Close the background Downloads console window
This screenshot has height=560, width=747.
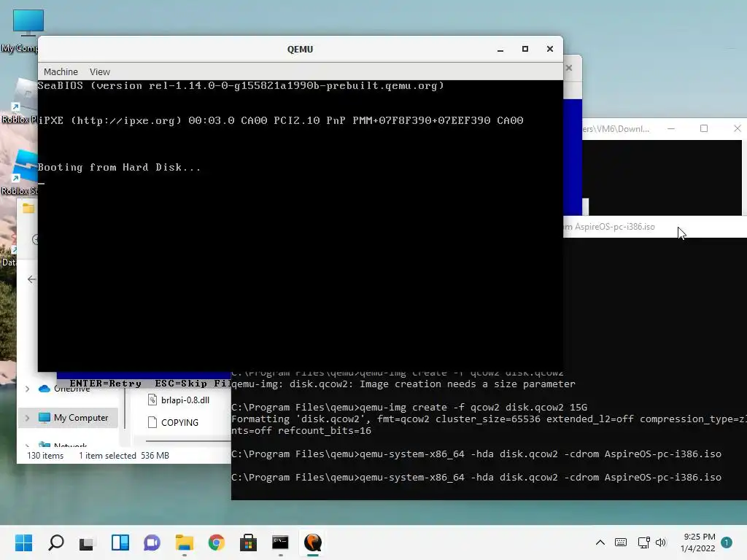point(737,128)
